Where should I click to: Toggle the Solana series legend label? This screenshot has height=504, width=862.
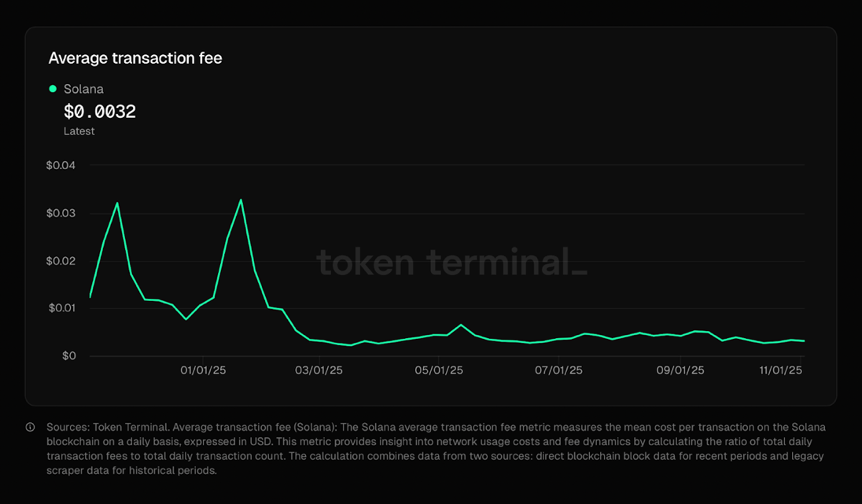(83, 89)
